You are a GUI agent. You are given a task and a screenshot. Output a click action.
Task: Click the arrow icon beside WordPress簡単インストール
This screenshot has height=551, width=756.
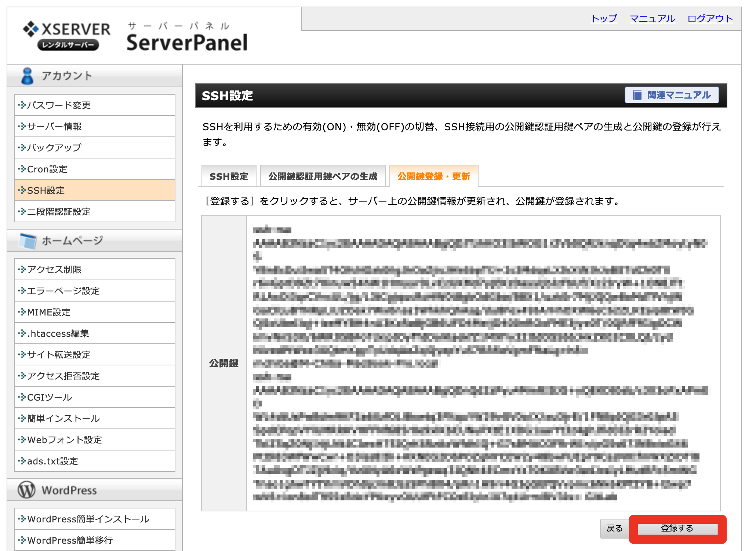tap(22, 519)
